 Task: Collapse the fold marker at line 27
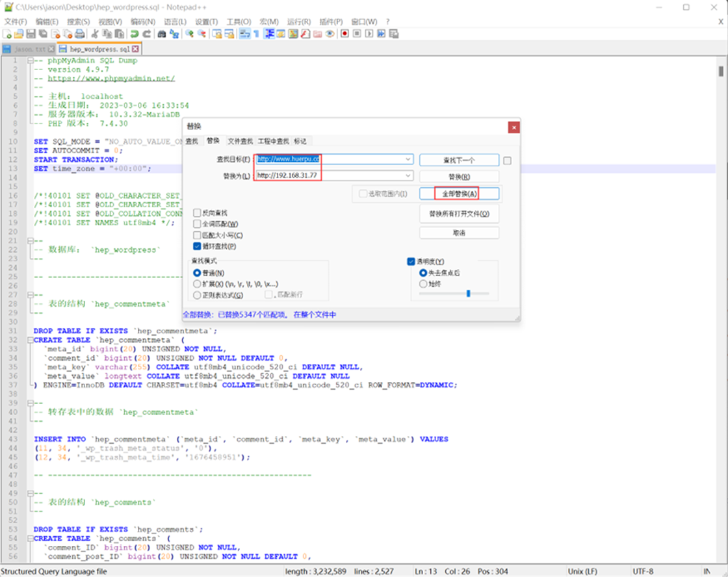[x=30, y=295]
